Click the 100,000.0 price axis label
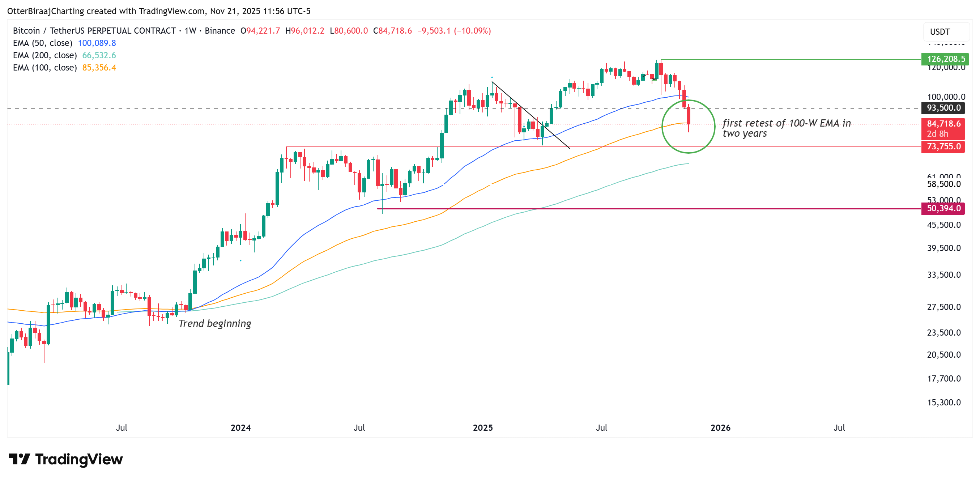The width and height of the screenshot is (980, 481). pyautogui.click(x=945, y=97)
